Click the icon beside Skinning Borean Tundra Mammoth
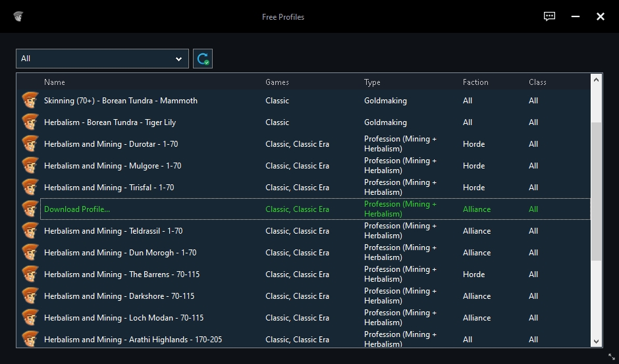This screenshot has width=619, height=364. click(x=30, y=101)
